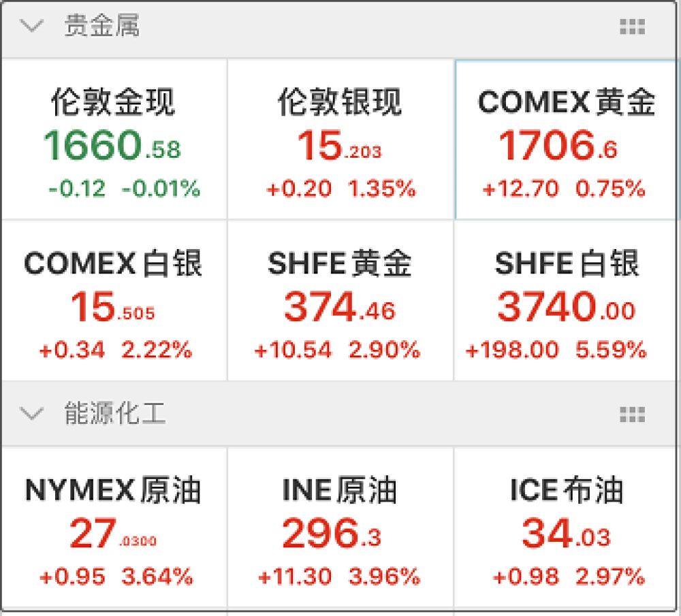This screenshot has height=616, width=681.
Task: Click the 贵金属 section header label
Action: coord(102,26)
